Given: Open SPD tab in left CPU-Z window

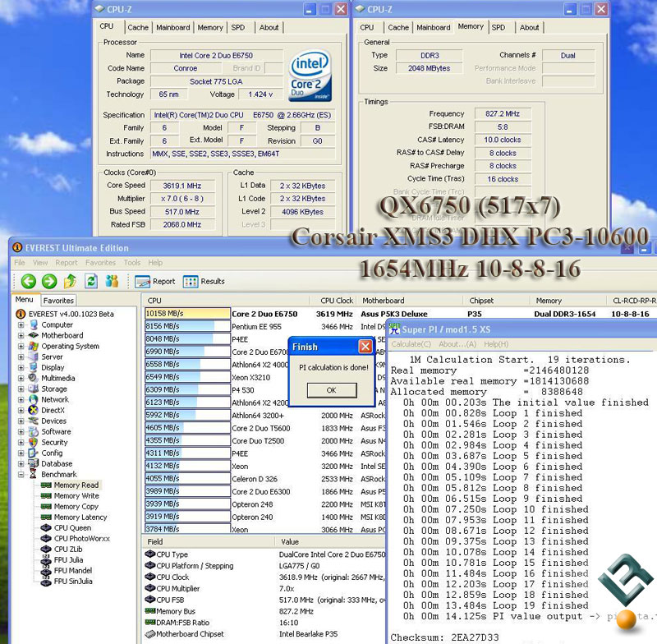Looking at the screenshot, I should click(238, 28).
